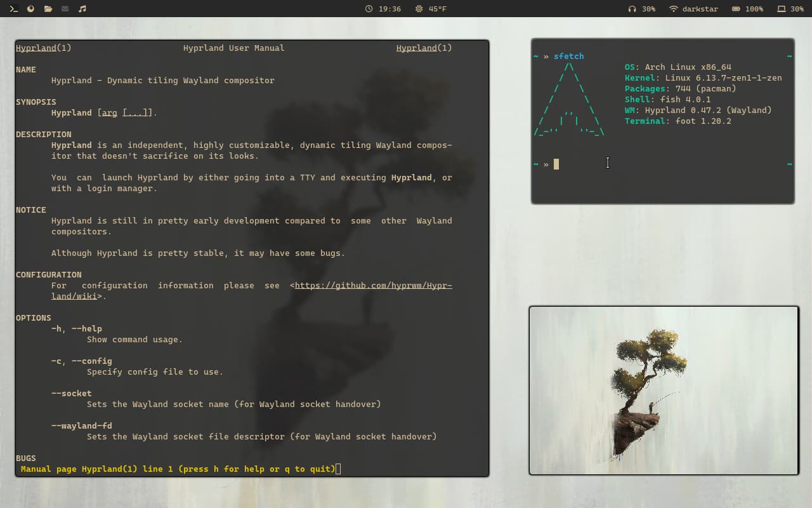The width and height of the screenshot is (812, 508).
Task: Click the weather icon beside 45°F
Action: pos(419,9)
